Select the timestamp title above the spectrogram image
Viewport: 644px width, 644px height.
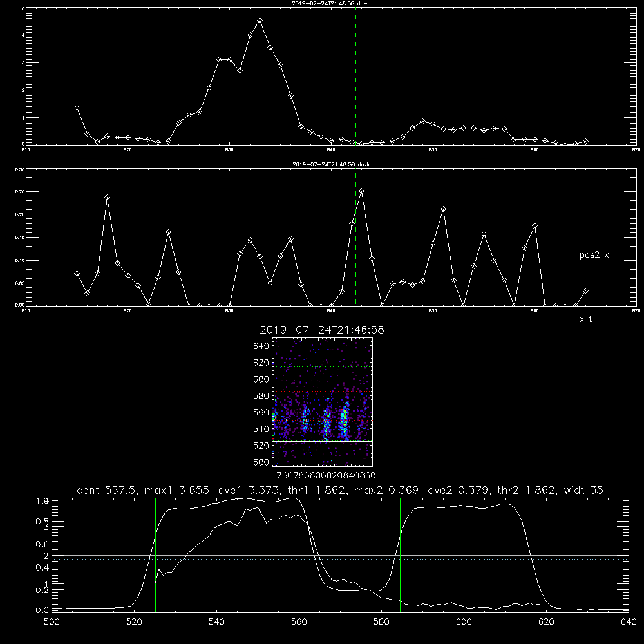point(322,330)
